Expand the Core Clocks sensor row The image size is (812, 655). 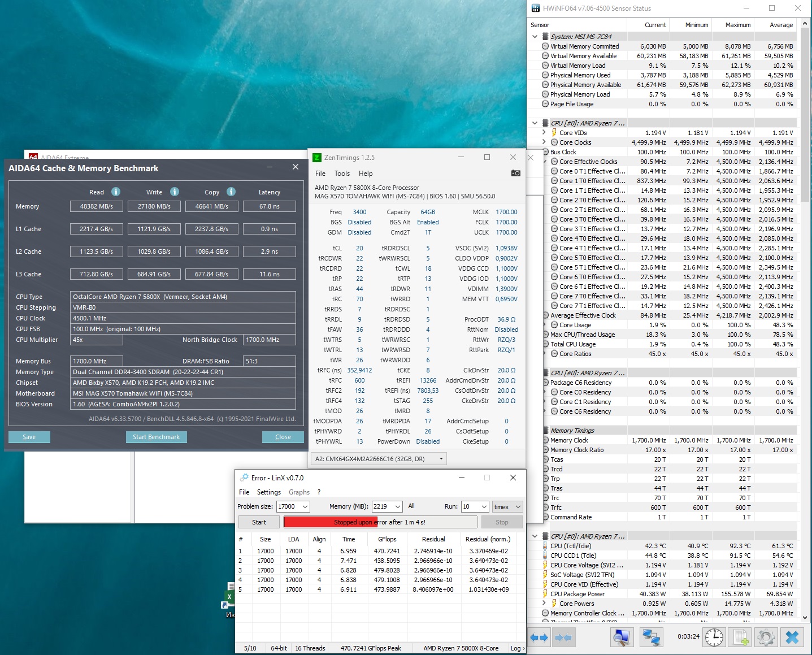coord(544,142)
